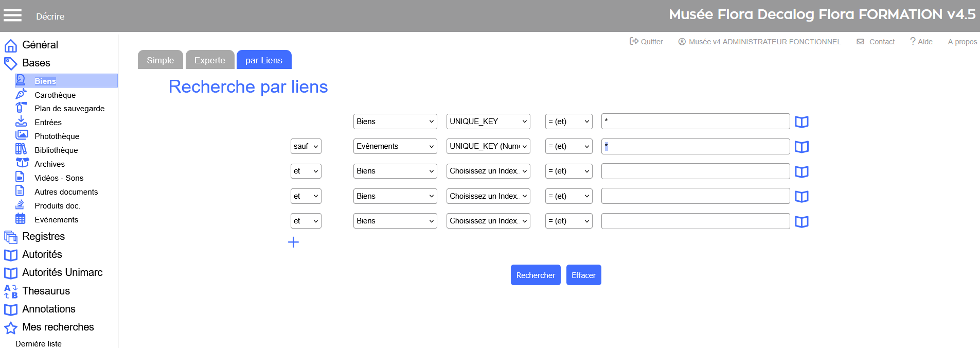This screenshot has height=348, width=980.
Task: Open first 'Choisissez un Index' dropdown
Action: (488, 171)
